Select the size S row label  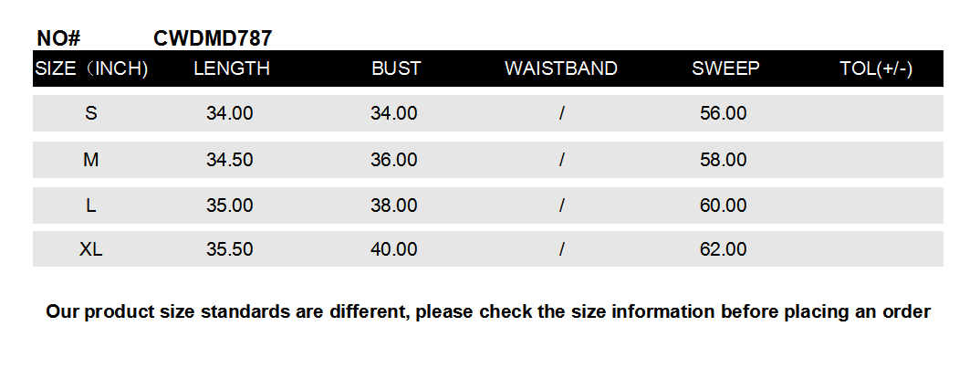[91, 113]
